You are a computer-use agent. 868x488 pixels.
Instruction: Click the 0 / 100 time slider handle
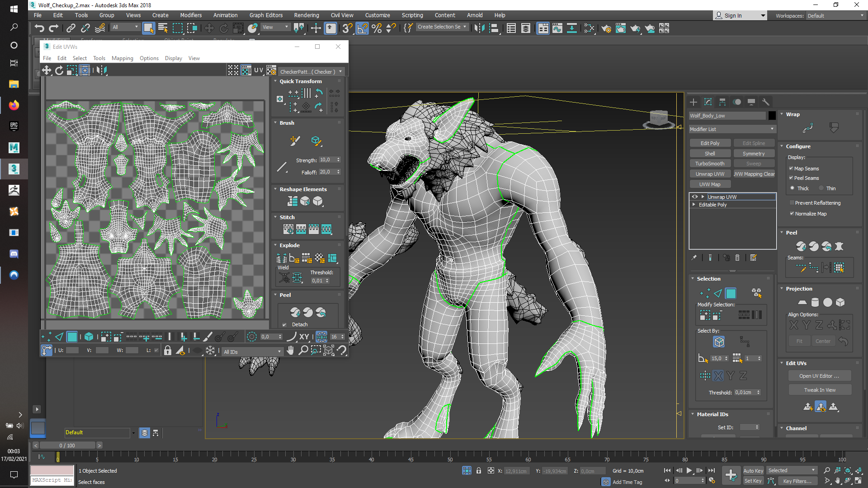[x=67, y=446]
